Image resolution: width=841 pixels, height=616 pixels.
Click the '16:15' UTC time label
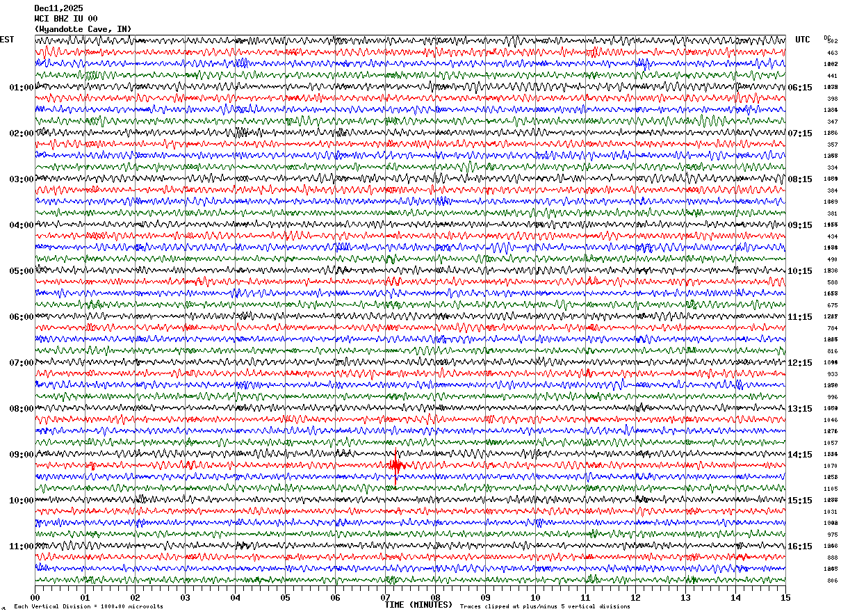tap(800, 546)
